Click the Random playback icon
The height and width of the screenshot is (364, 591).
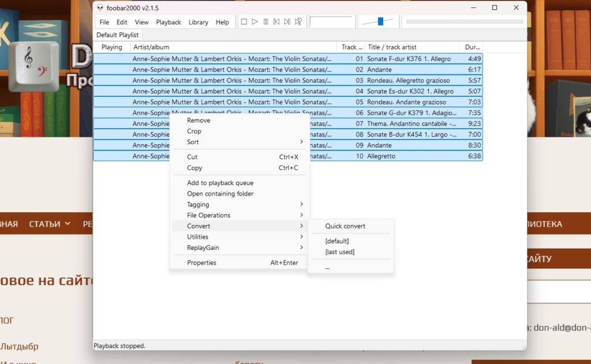(298, 22)
